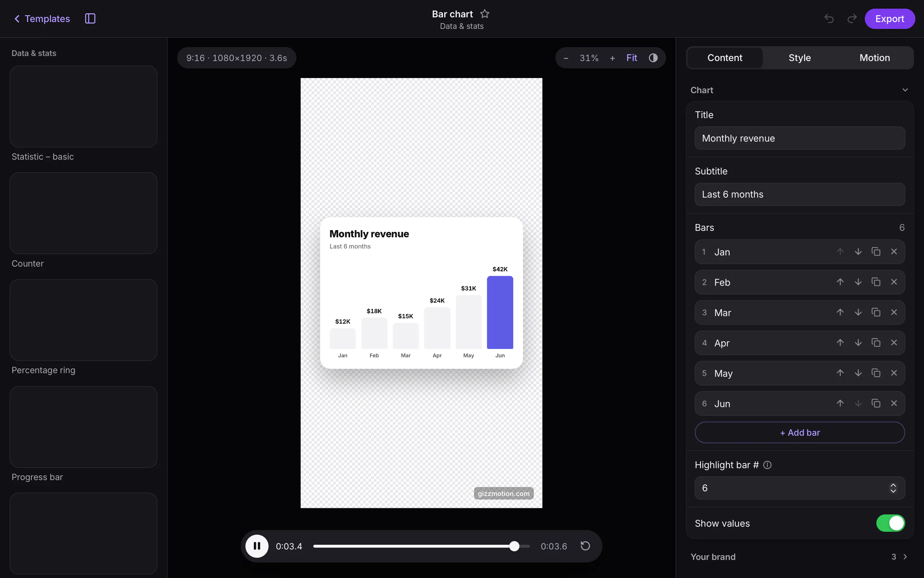Pause the animation preview
Viewport: 924px width, 578px height.
[x=257, y=546]
